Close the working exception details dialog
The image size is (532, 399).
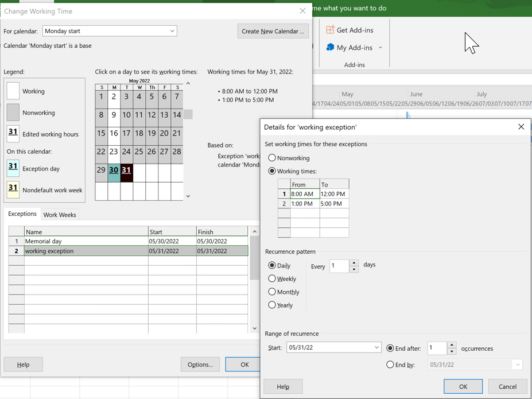tap(521, 127)
